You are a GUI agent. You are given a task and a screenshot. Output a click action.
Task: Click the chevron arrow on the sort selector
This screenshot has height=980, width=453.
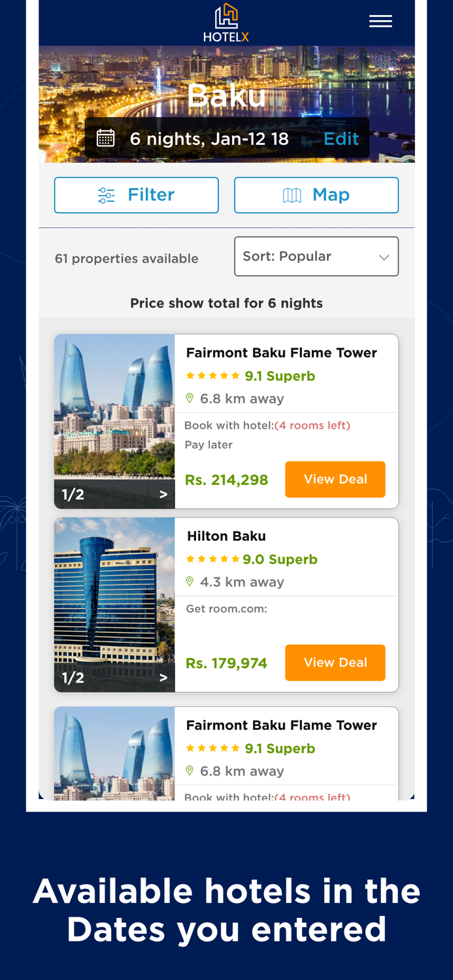coord(384,256)
